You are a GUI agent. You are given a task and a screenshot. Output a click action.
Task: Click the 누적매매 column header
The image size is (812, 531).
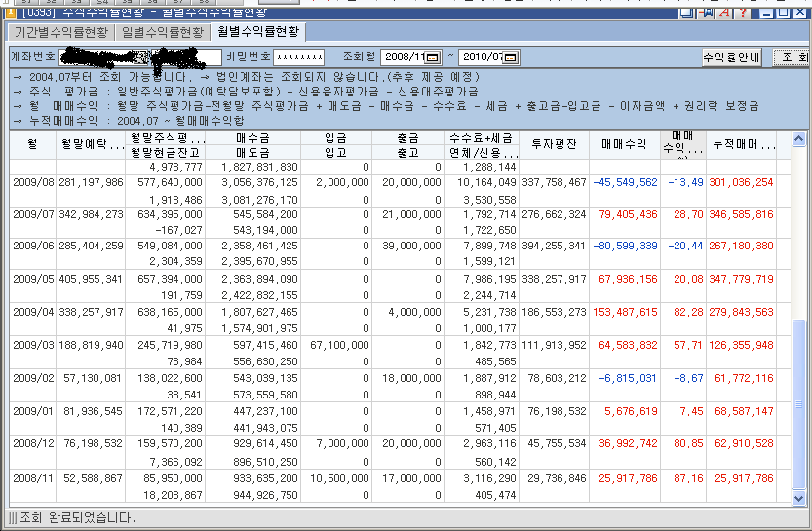(x=743, y=145)
